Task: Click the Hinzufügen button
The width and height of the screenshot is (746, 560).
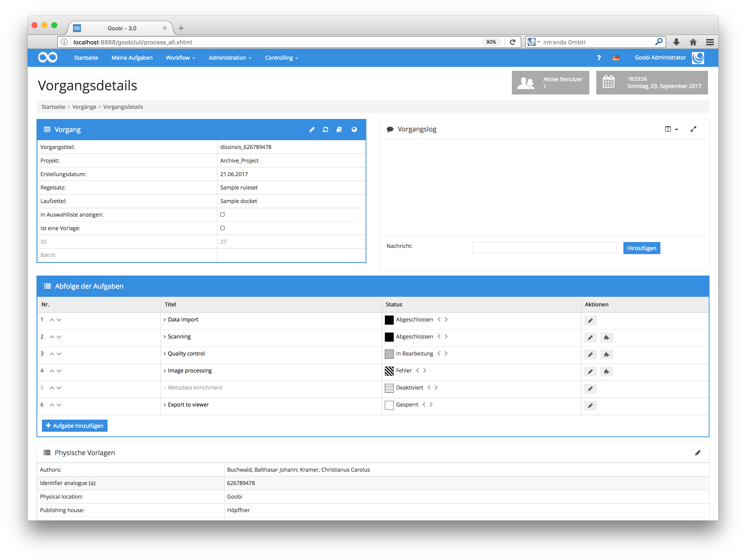Action: (641, 248)
